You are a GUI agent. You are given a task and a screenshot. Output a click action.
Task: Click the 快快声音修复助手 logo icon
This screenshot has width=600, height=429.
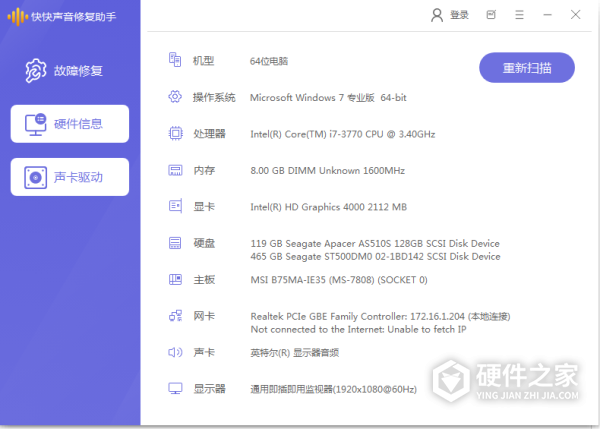click(x=18, y=16)
